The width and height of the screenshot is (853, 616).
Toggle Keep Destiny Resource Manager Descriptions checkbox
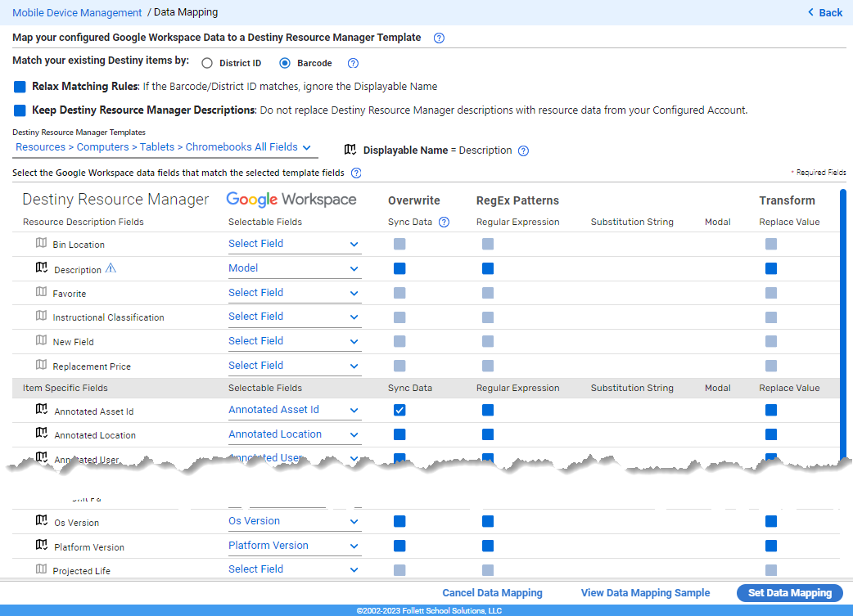click(x=20, y=110)
